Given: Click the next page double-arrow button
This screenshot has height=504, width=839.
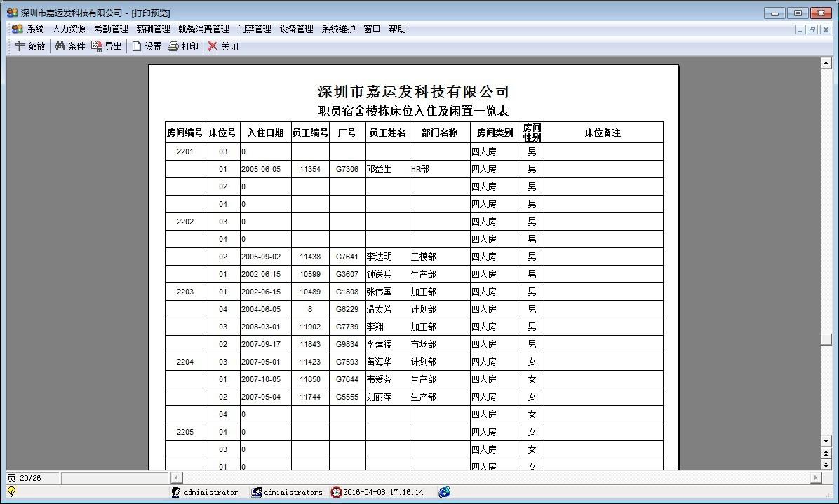Looking at the screenshot, I should coord(826,465).
